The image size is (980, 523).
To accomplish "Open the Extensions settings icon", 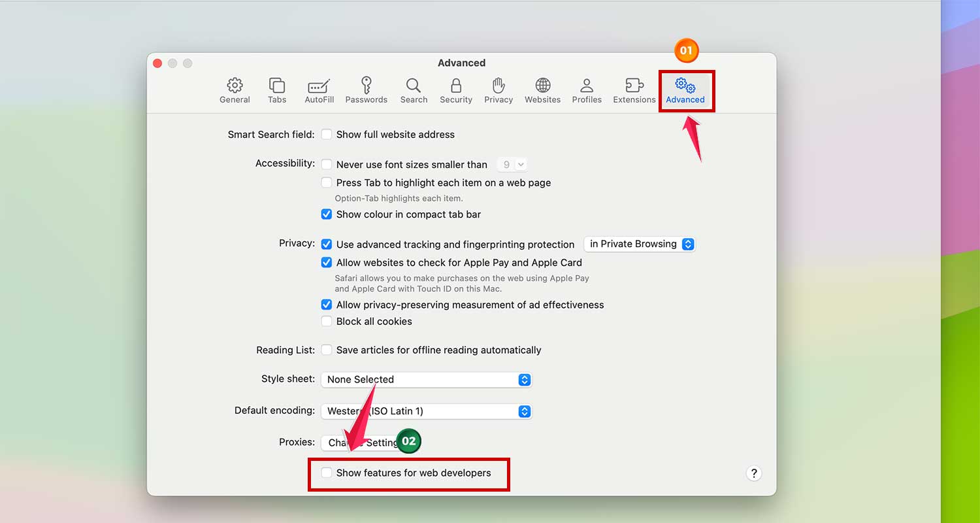I will (634, 90).
